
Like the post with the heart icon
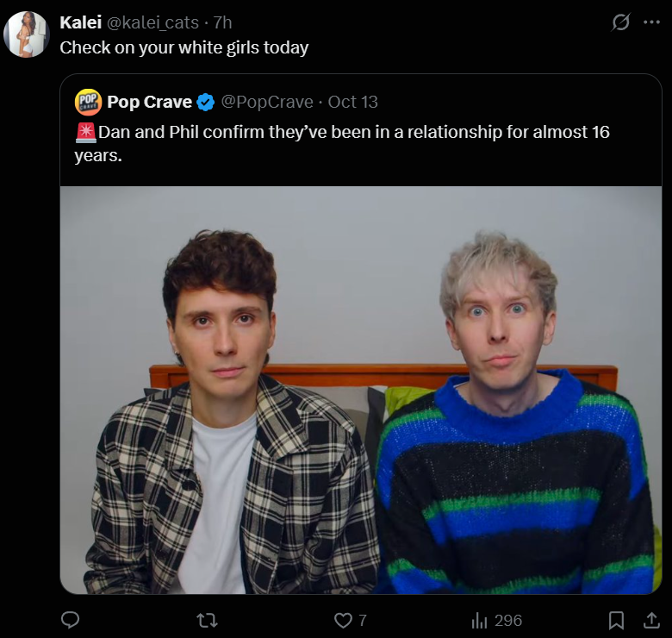point(343,621)
